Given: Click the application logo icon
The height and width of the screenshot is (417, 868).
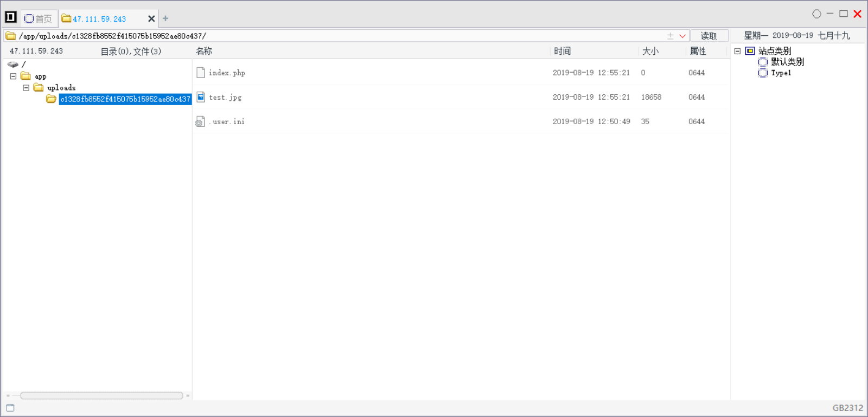Looking at the screenshot, I should [11, 17].
